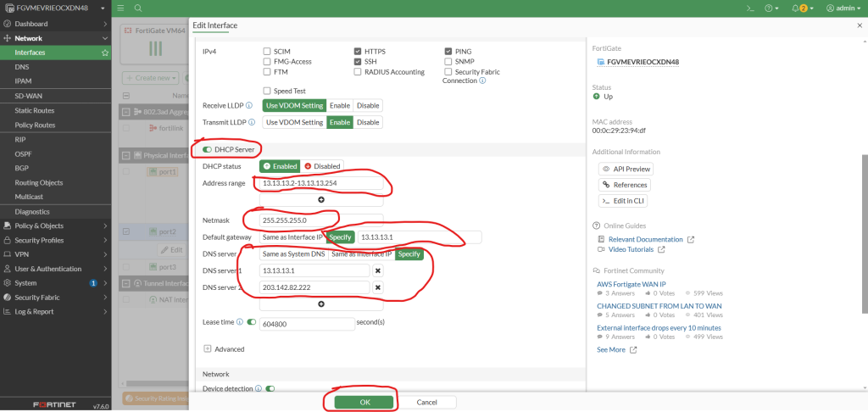
Task: Remove DNS server 2 with its X icon
Action: point(378,287)
